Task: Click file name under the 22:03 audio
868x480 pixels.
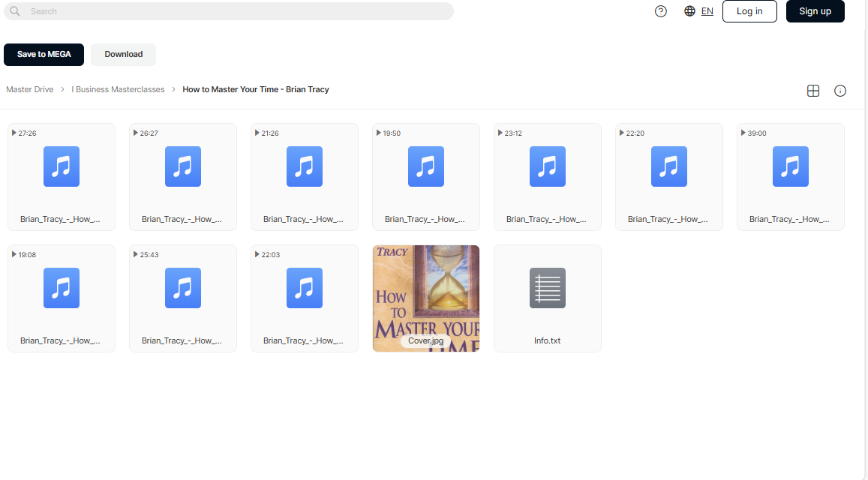Action: pos(303,340)
